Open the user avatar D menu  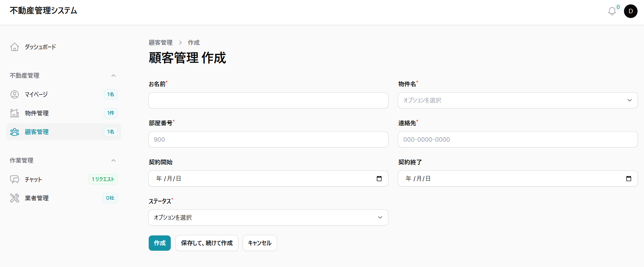click(630, 11)
